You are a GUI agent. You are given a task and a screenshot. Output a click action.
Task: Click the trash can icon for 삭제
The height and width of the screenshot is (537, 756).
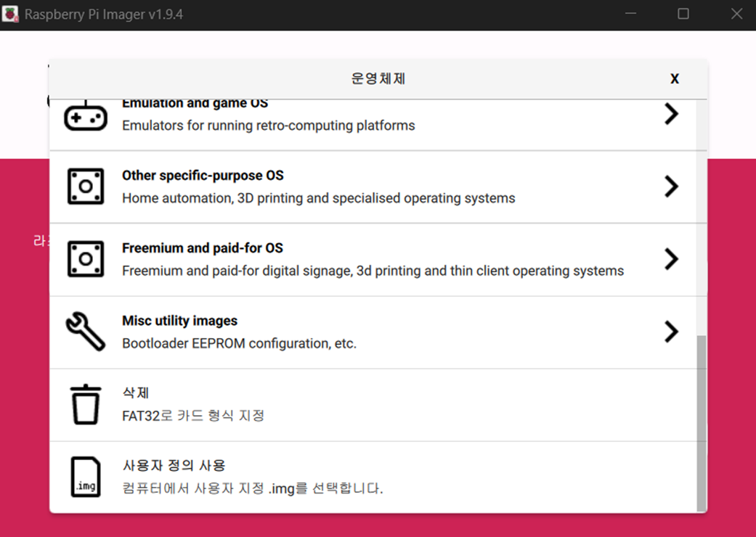click(86, 404)
